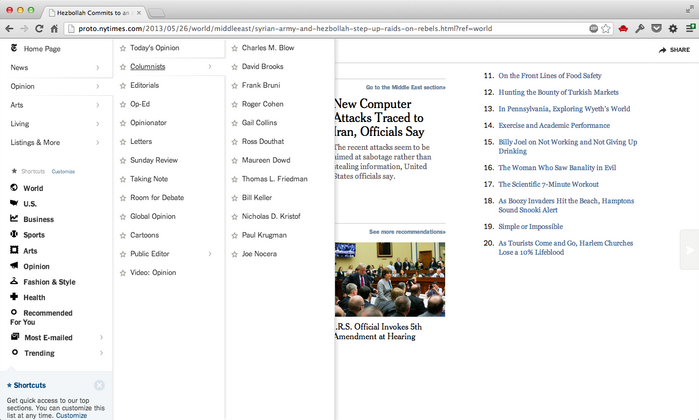Click the Business chart shortcut icon

pos(14,218)
